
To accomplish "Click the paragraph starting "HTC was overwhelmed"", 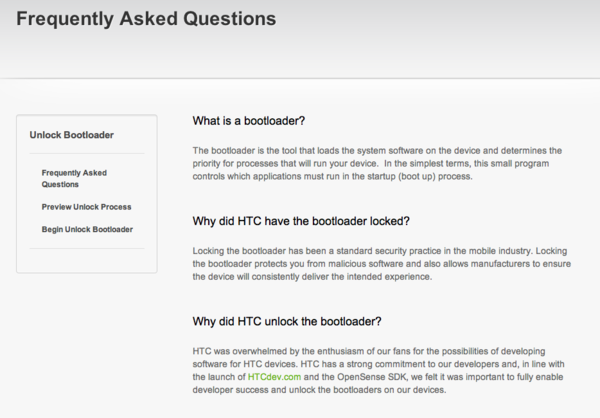I will coord(380,370).
